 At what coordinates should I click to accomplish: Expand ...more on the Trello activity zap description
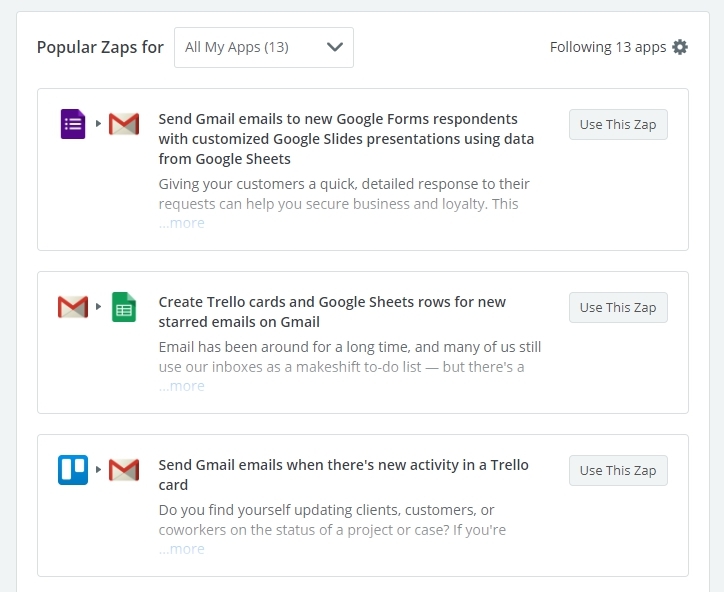click(x=182, y=549)
